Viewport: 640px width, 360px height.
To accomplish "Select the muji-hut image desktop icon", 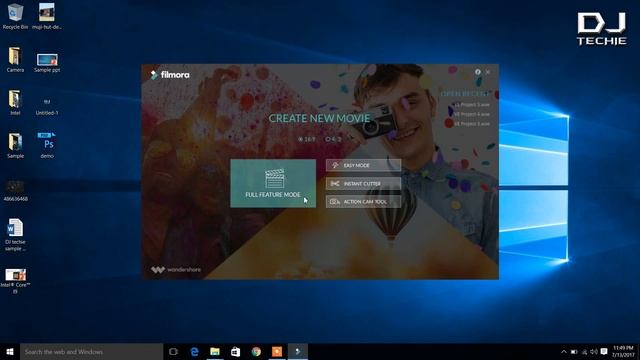I will point(47,16).
